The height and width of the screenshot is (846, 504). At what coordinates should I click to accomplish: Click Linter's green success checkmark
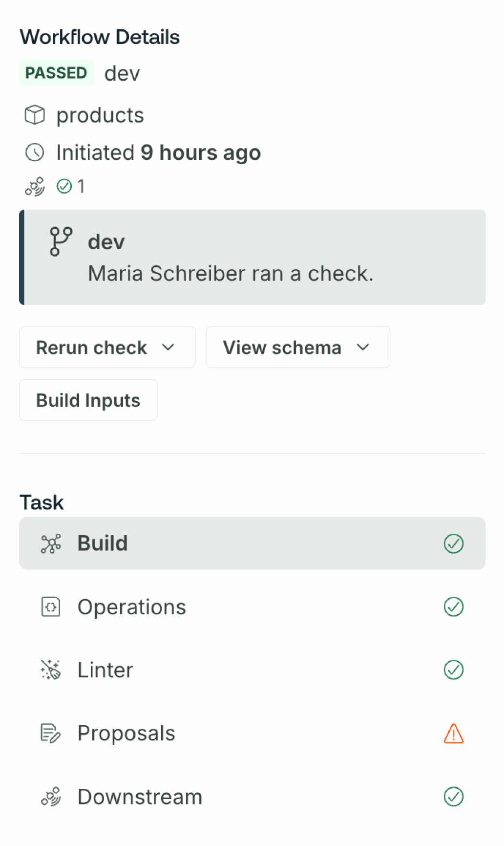click(x=454, y=670)
